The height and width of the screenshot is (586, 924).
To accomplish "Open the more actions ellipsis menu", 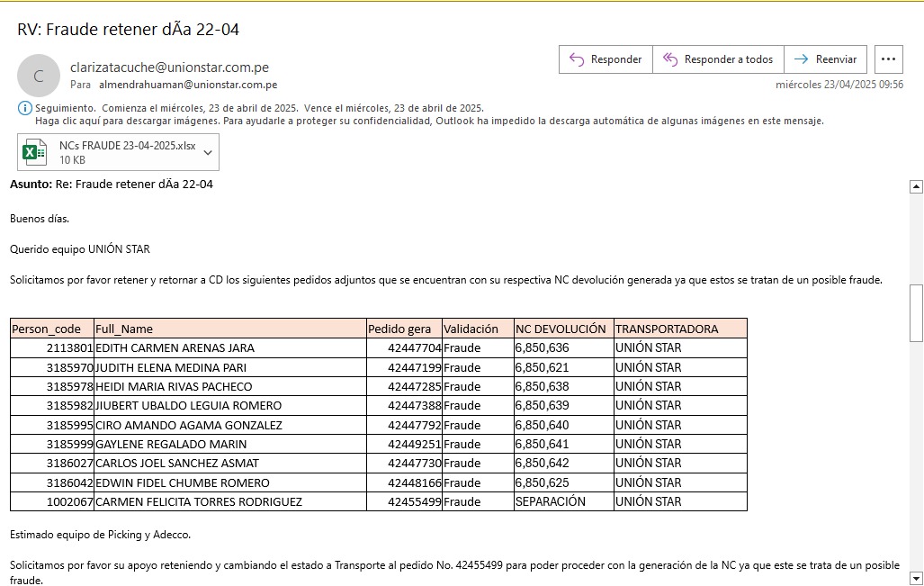I will click(x=888, y=59).
